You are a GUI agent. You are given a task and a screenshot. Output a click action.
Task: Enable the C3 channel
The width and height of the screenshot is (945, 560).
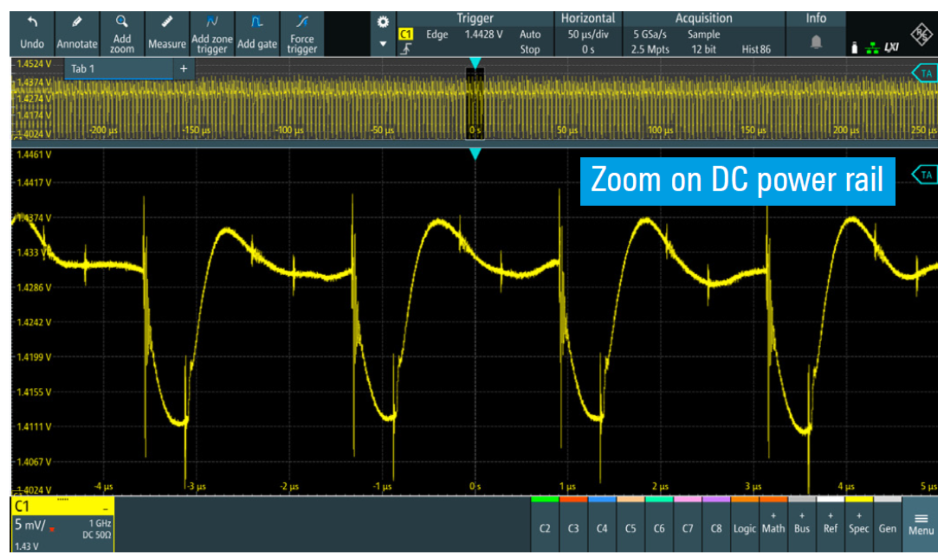click(573, 527)
